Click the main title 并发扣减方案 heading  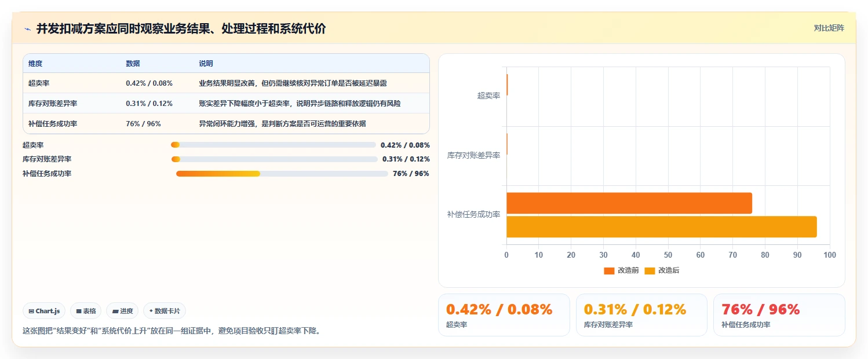click(181, 29)
